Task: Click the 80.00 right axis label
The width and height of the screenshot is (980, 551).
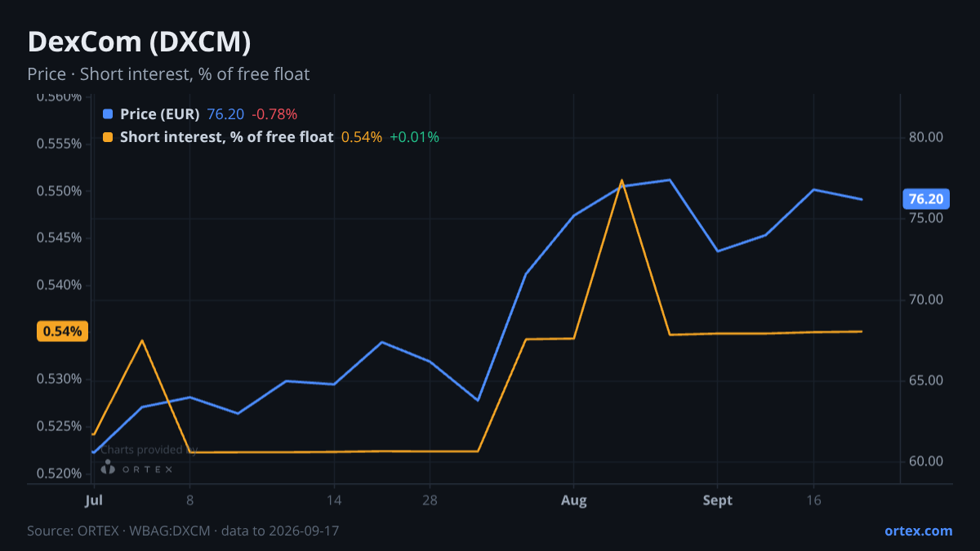Action: [x=926, y=137]
